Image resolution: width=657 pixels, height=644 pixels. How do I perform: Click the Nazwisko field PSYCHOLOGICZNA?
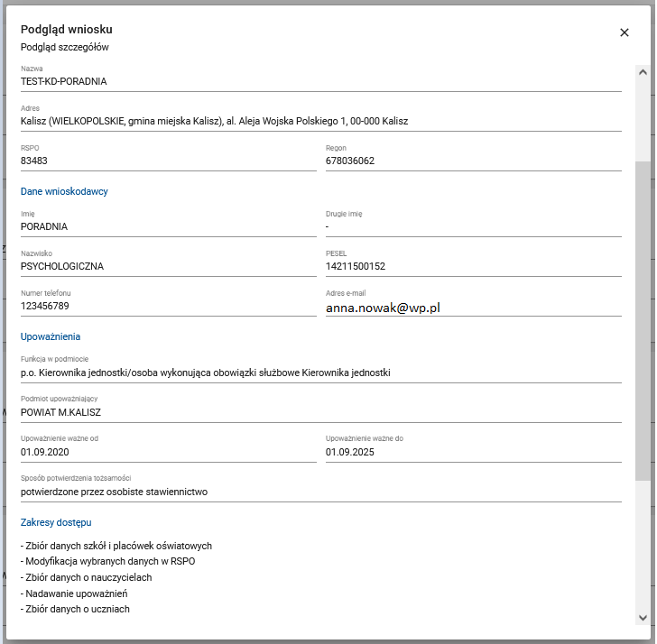coord(168,266)
